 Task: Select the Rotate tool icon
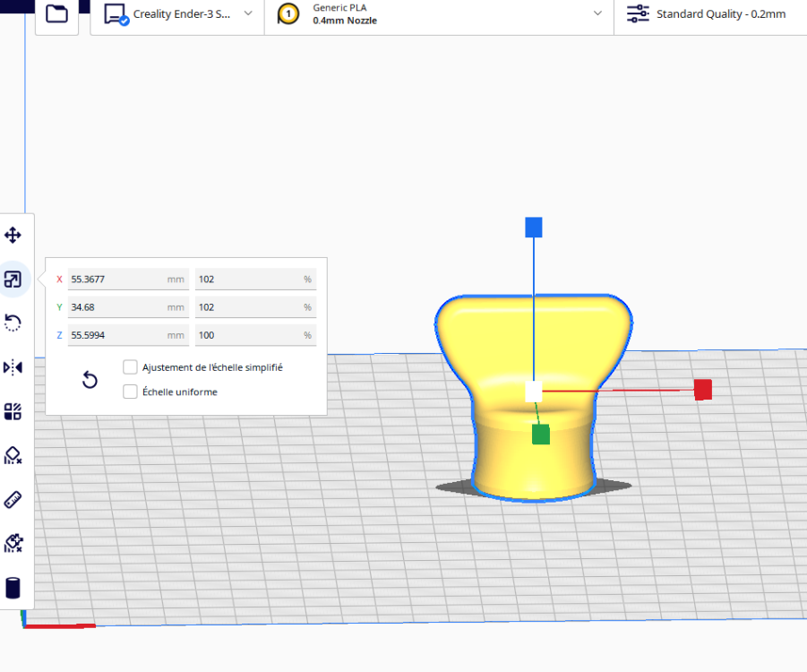13,323
